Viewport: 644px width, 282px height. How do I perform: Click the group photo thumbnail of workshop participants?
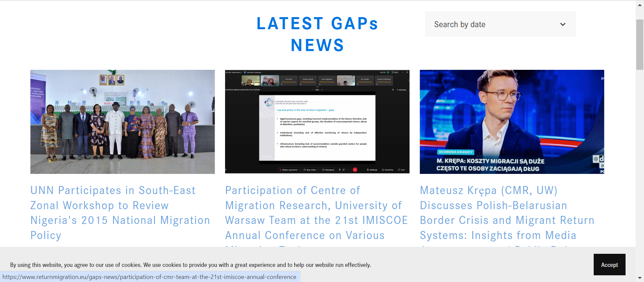click(122, 122)
